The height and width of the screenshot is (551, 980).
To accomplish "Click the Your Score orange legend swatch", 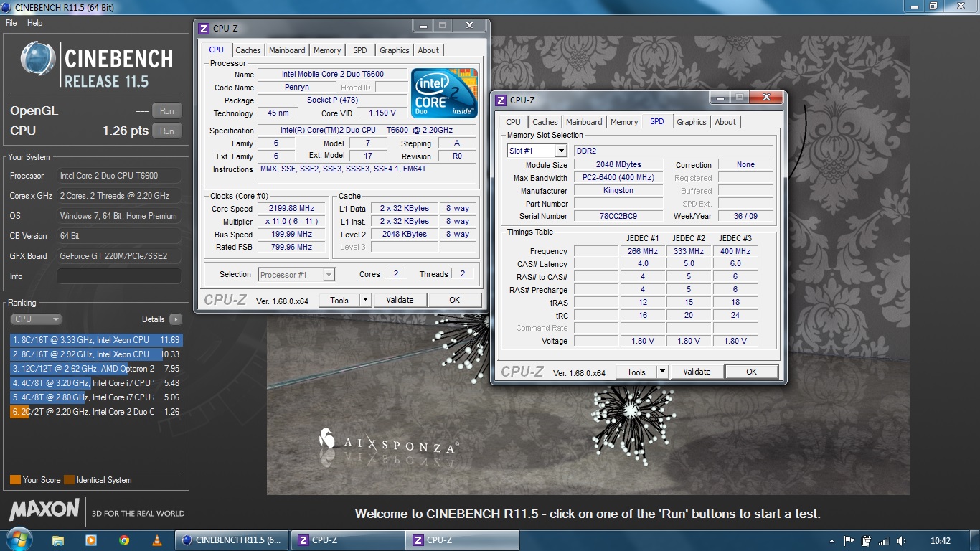I will (15, 480).
